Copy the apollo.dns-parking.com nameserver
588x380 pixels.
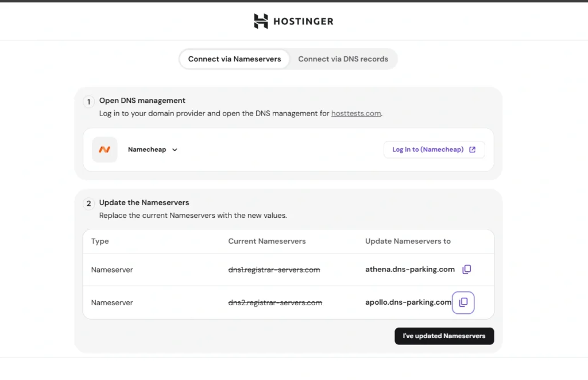pyautogui.click(x=463, y=302)
